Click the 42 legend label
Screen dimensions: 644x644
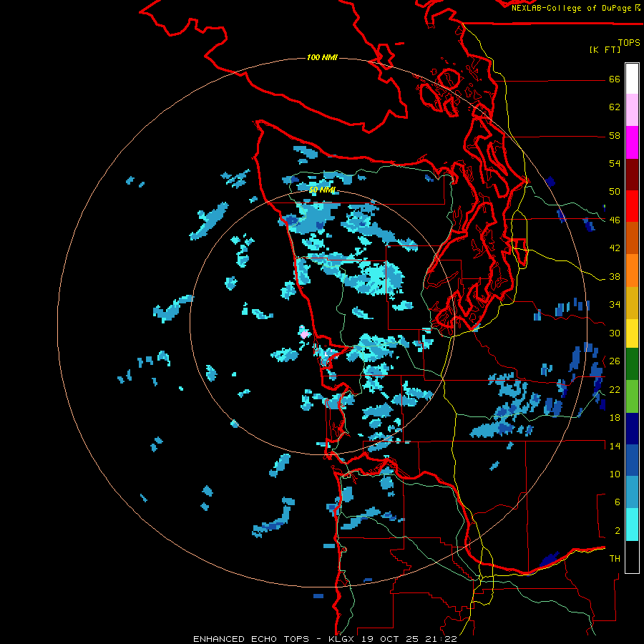tap(615, 248)
